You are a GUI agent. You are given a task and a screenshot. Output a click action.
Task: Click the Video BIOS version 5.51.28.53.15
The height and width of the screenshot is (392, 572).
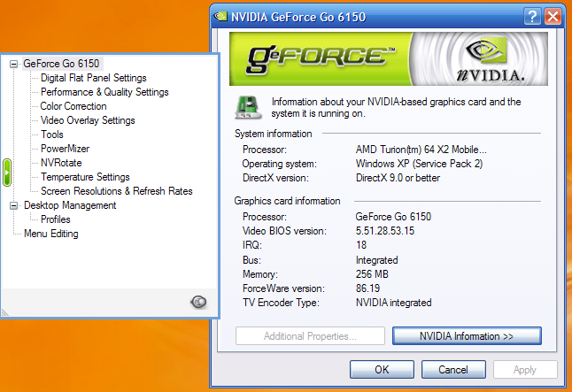(385, 231)
